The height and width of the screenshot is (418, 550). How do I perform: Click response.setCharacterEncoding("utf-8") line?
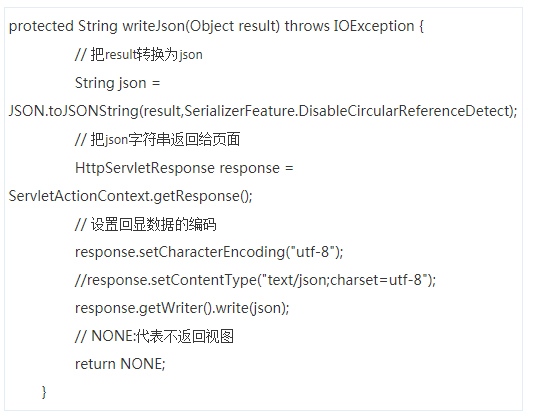[x=209, y=252]
